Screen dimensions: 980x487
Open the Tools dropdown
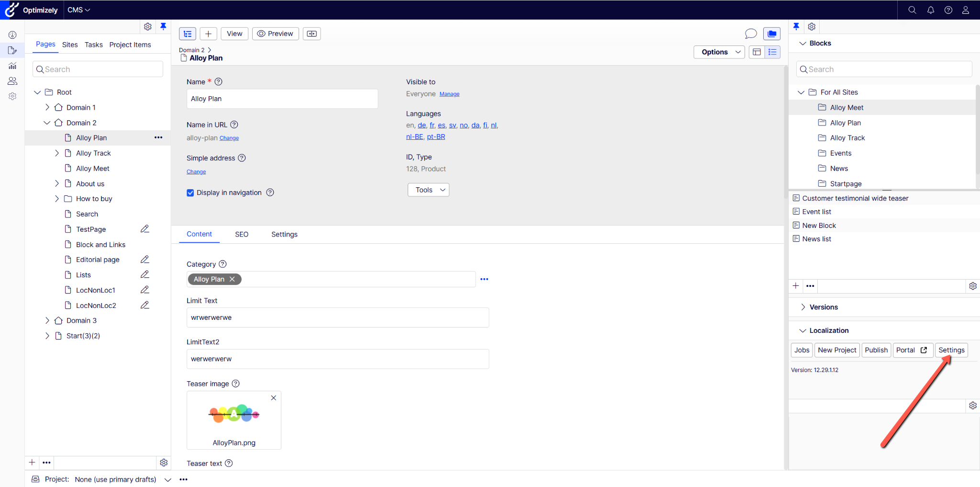point(428,190)
